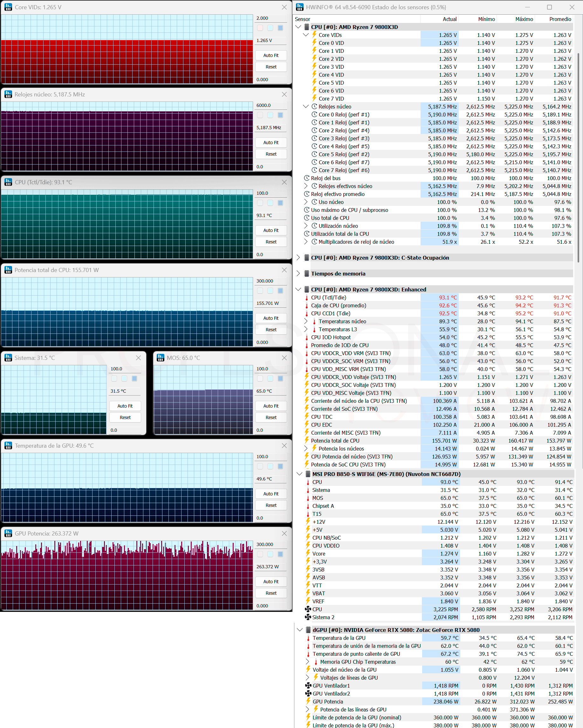Click the thermometer icon beside CPU IOD Hotspot
583x728 pixels.
point(307,337)
